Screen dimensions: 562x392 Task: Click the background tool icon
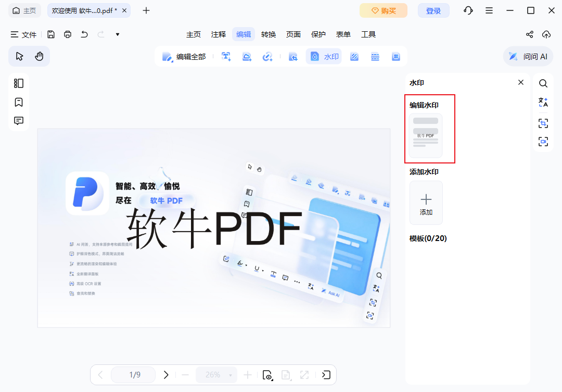pos(354,57)
